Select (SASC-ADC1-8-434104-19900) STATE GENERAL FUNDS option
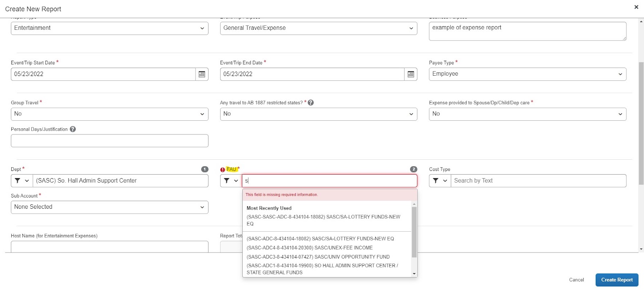 pos(327,269)
